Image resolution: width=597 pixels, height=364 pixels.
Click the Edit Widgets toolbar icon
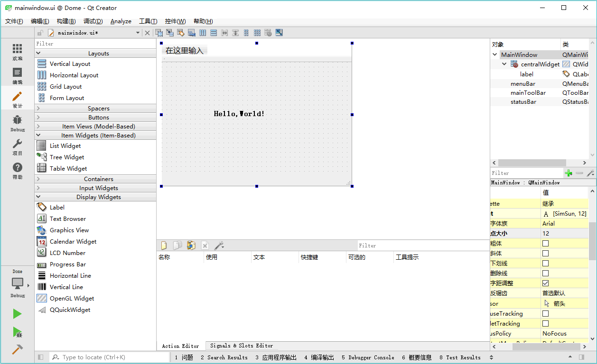tap(159, 33)
